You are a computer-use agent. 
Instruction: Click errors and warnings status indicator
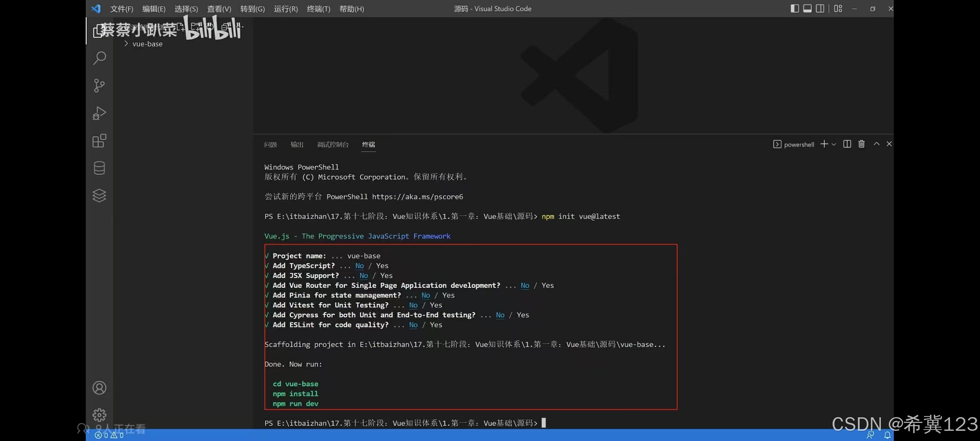tap(109, 435)
